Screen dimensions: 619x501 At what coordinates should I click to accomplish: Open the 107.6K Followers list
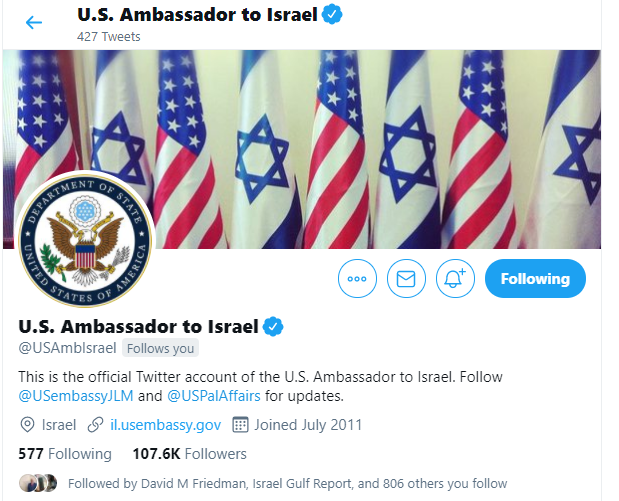190,454
